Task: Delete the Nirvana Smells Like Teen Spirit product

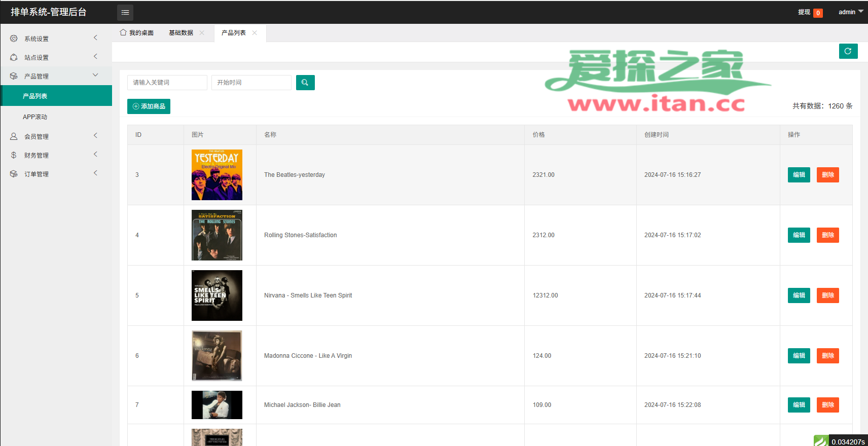Action: pos(827,295)
